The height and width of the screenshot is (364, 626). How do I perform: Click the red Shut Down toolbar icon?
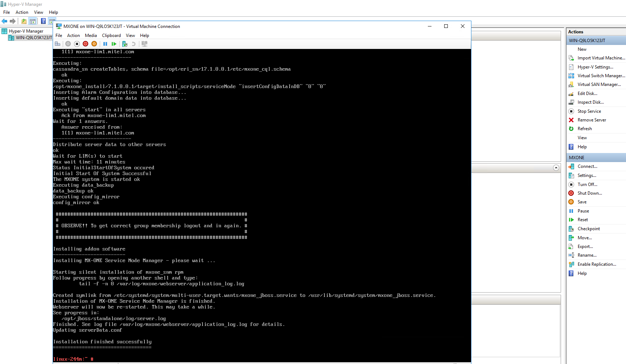86,44
